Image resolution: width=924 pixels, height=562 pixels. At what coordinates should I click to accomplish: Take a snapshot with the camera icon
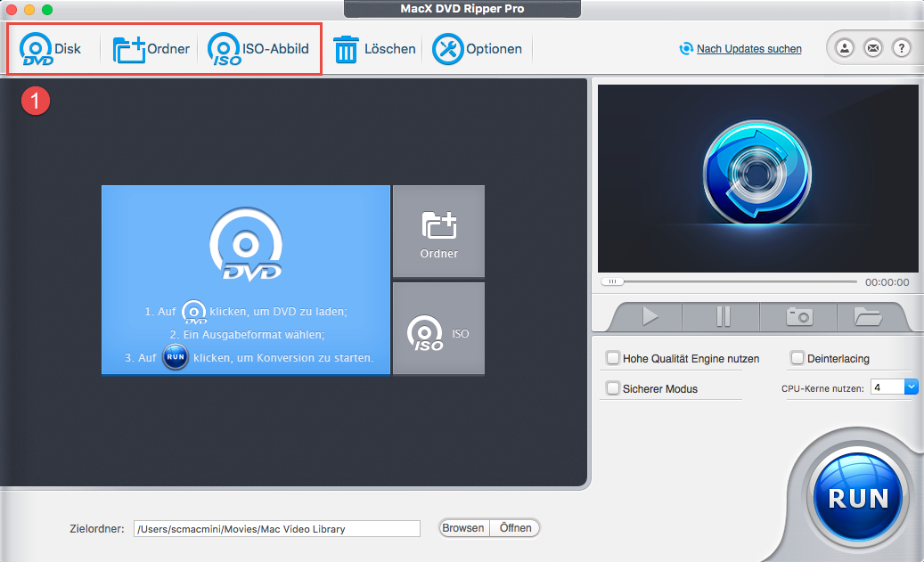pyautogui.click(x=799, y=316)
